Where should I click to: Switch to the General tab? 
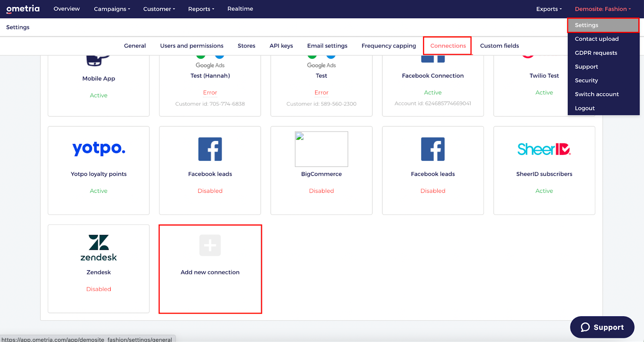pyautogui.click(x=135, y=46)
